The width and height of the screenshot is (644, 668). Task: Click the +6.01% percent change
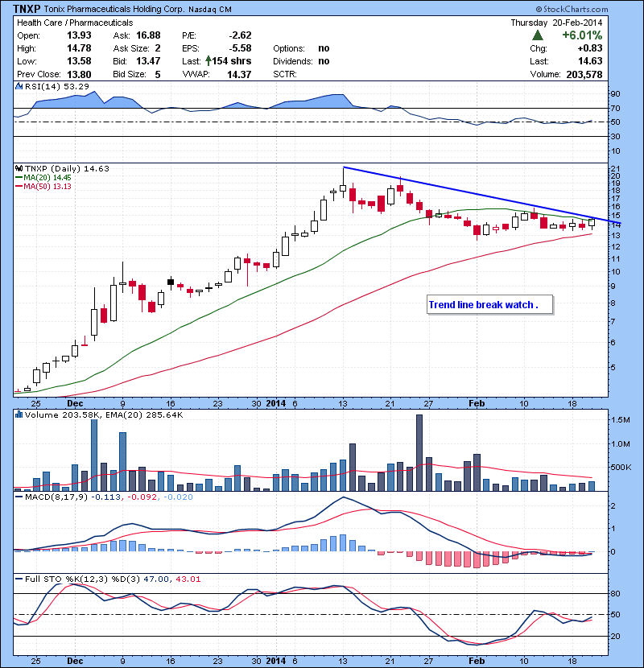pos(582,35)
